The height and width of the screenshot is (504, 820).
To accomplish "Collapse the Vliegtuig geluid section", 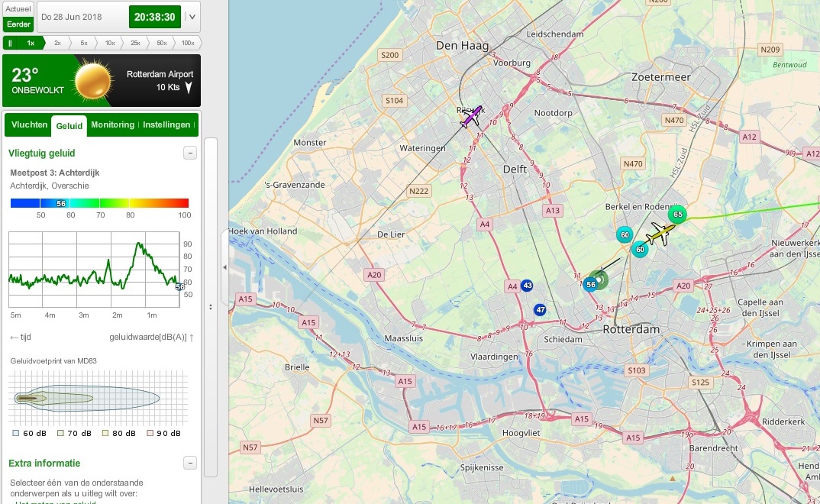I will click(x=190, y=153).
